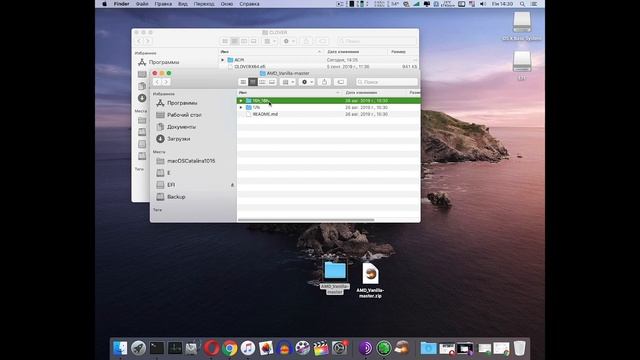Viewport: 640px width, 360px height.
Task: Open the Файл menu
Action: pyautogui.click(x=142, y=4)
